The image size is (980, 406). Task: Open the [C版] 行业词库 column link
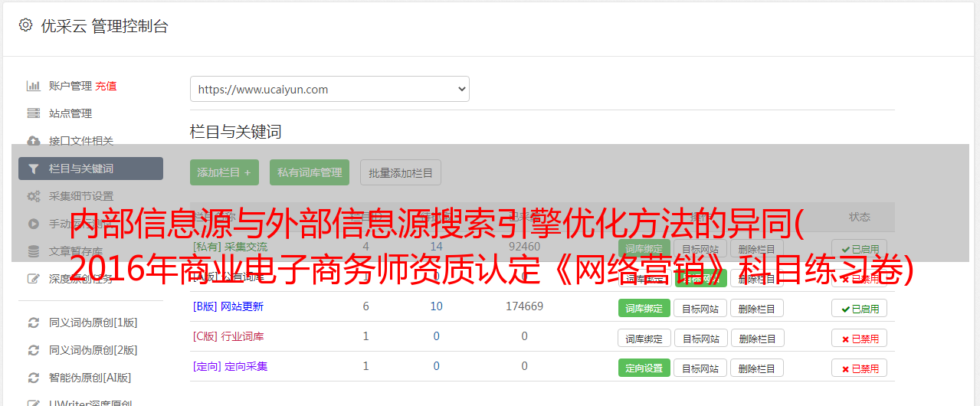pos(228,336)
